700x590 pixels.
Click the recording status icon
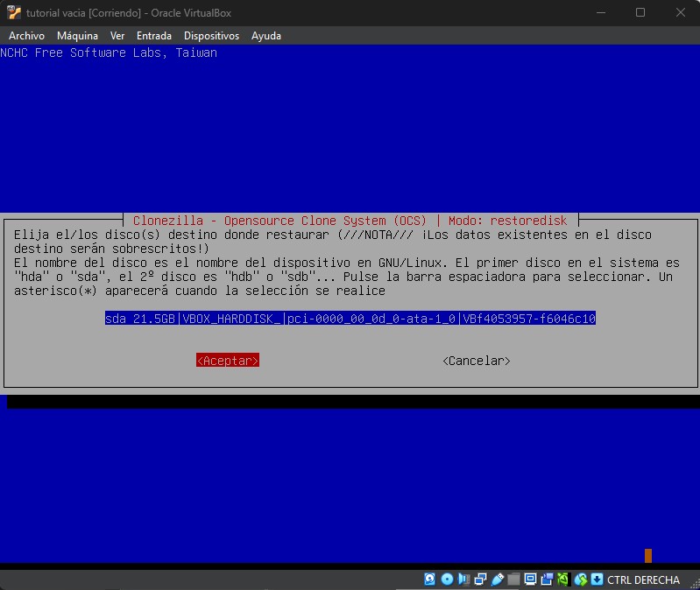(x=547, y=579)
